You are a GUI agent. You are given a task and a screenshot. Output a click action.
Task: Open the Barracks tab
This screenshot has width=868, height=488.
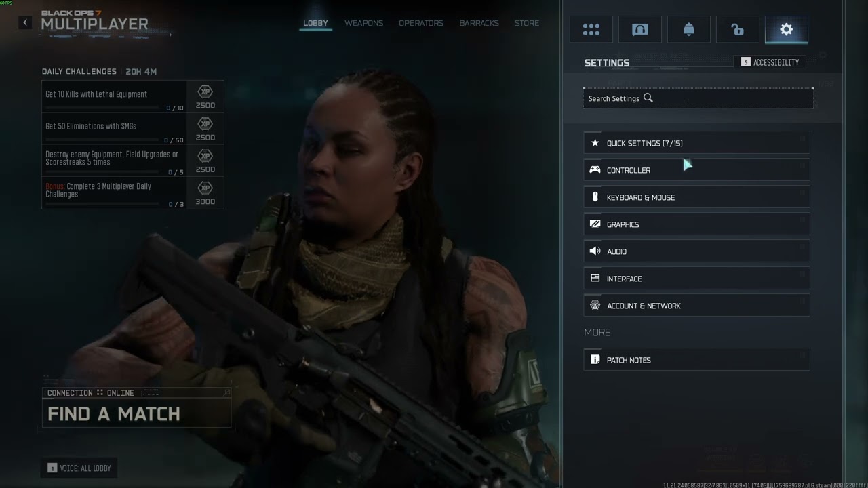click(479, 23)
